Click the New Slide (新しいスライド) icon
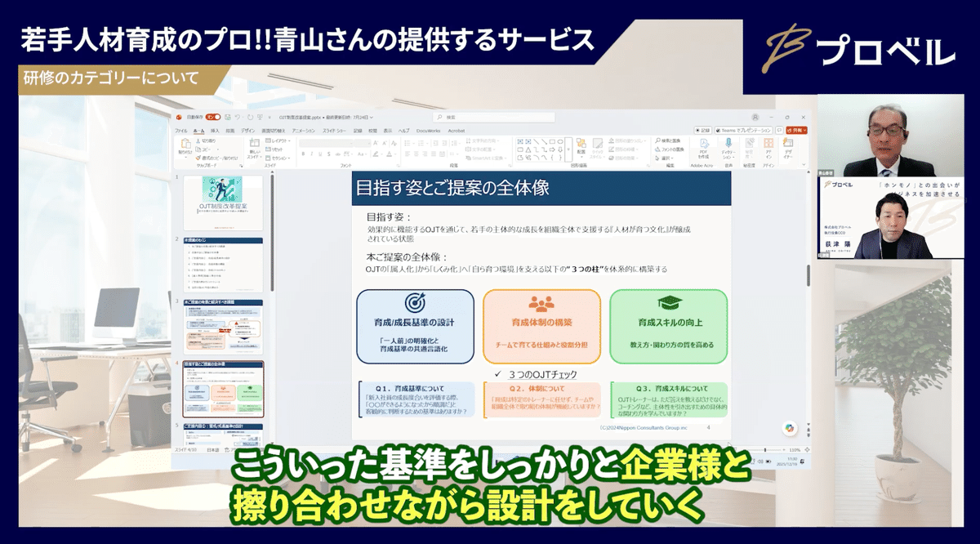The image size is (980, 544). tap(253, 143)
